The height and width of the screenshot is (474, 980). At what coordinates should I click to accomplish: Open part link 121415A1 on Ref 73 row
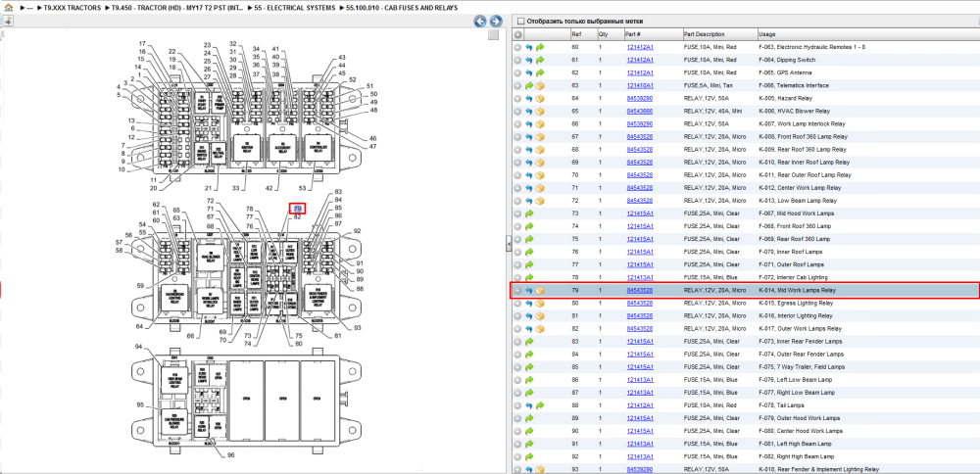click(640, 213)
